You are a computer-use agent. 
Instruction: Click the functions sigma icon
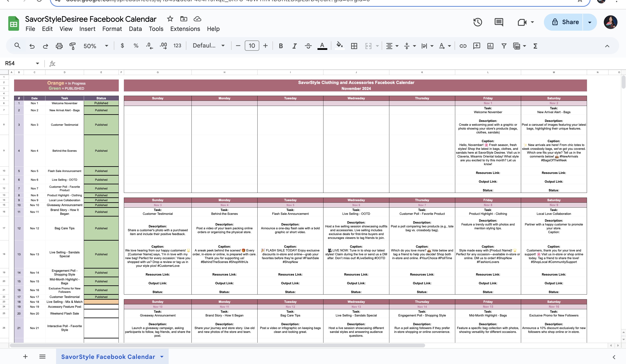(x=535, y=46)
